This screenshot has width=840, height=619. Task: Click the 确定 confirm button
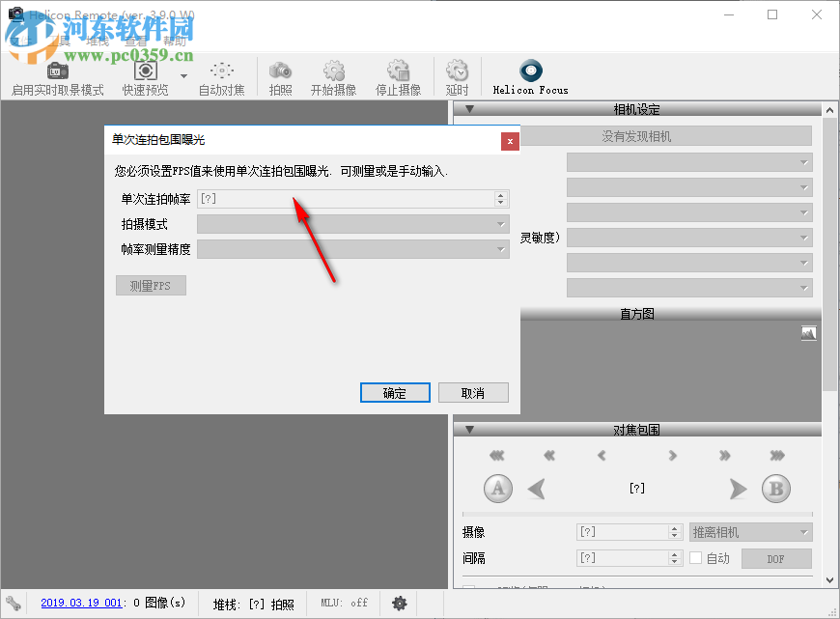click(395, 392)
